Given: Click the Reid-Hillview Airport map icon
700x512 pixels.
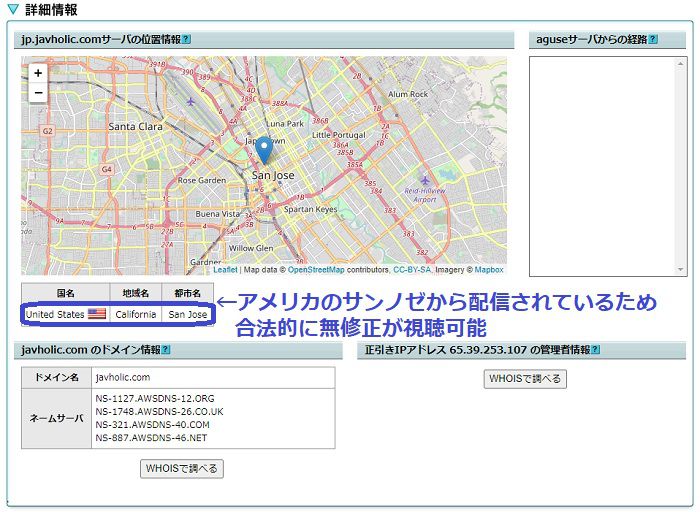Looking at the screenshot, I should [x=425, y=180].
